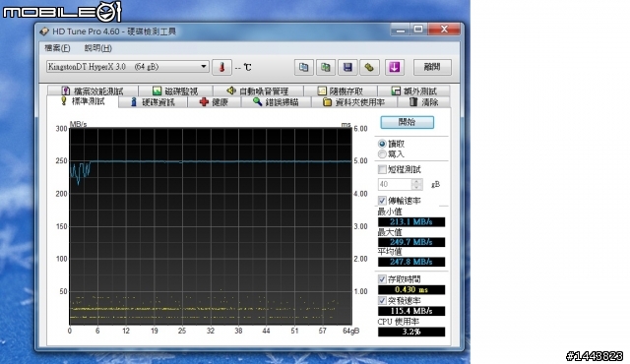This screenshot has height=364, width=630.
Task: Switch to 資料夾使用率 tab
Action: coord(354,102)
